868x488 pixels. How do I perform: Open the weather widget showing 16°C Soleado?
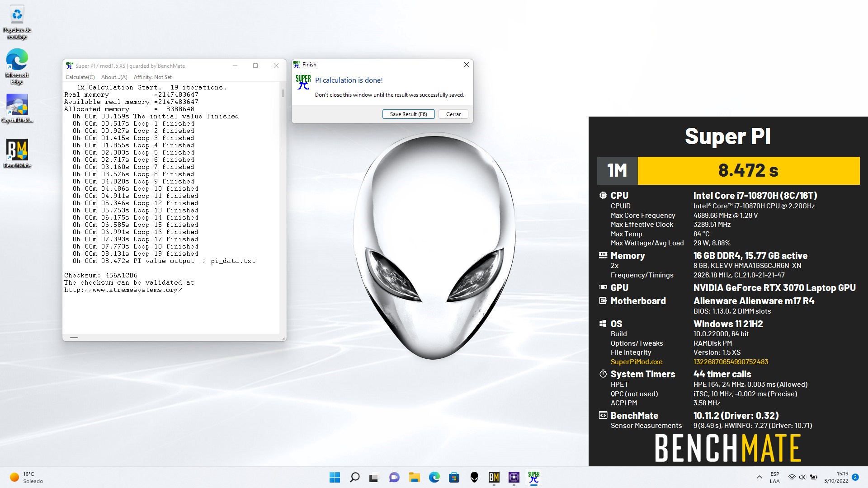pyautogui.click(x=26, y=477)
